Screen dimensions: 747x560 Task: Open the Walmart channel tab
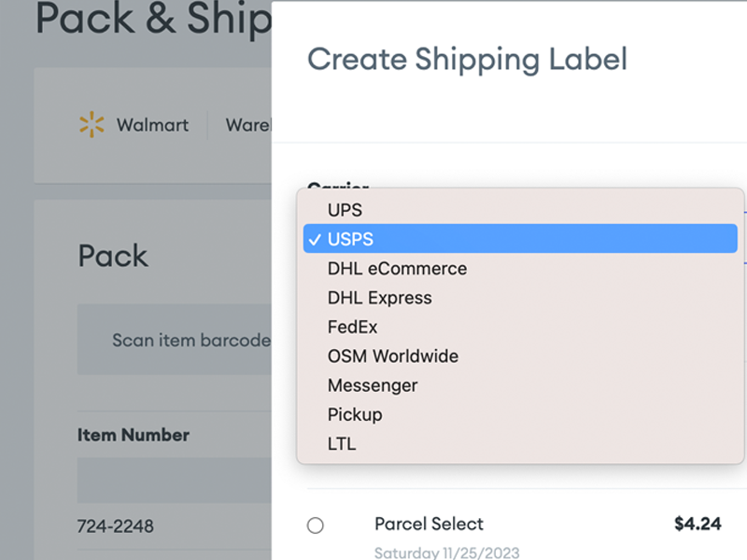(x=134, y=125)
